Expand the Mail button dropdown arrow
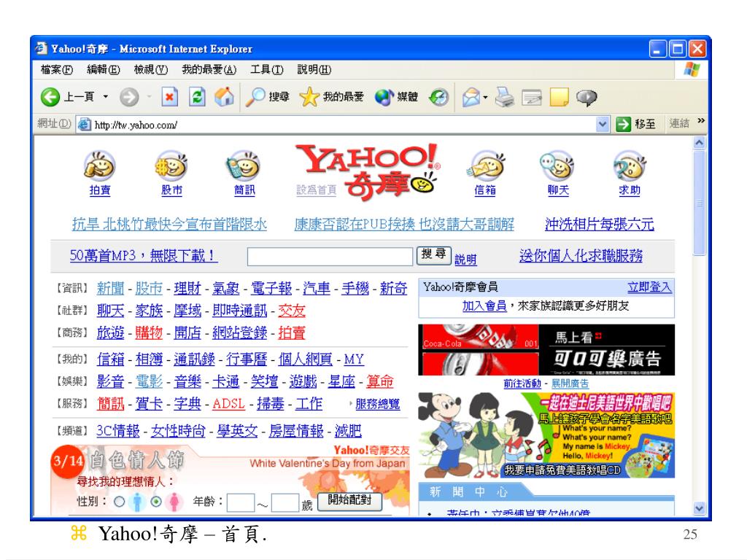 [x=485, y=98]
